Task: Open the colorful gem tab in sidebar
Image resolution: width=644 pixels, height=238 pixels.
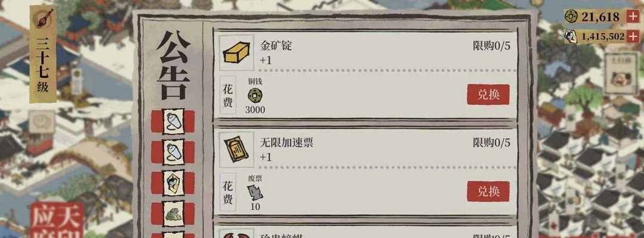Action: coord(173,183)
